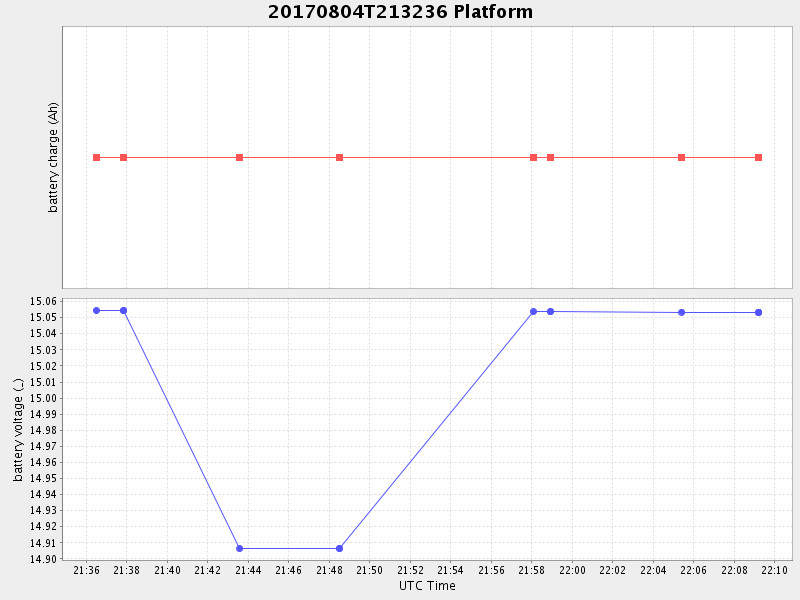Click the red charge marker near 21:43
This screenshot has height=600, width=800.
coord(240,158)
